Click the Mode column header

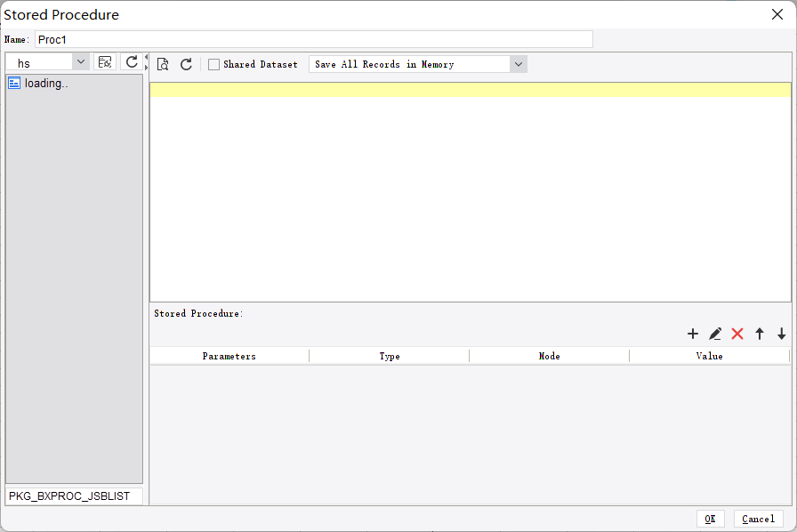pos(549,356)
